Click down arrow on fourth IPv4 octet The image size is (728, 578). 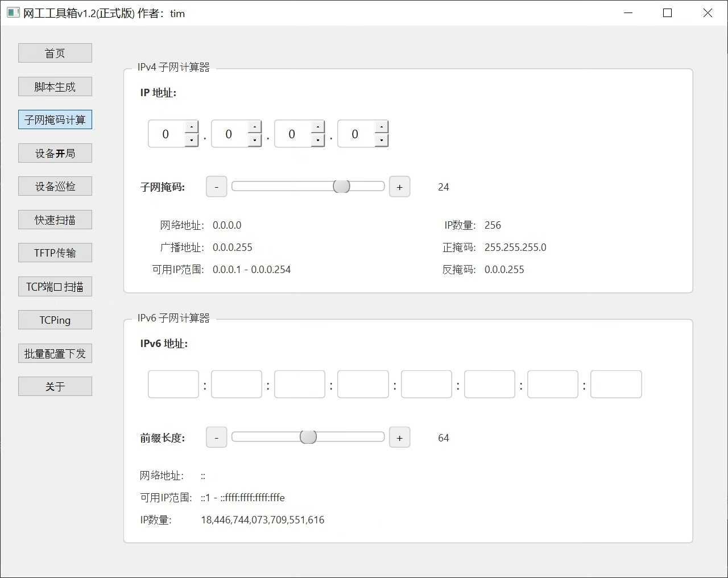coord(381,140)
